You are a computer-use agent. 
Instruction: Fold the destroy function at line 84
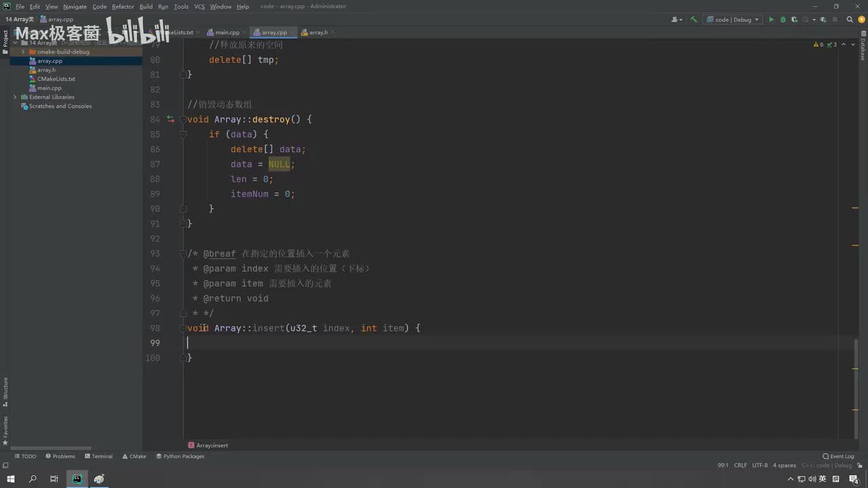(x=183, y=119)
